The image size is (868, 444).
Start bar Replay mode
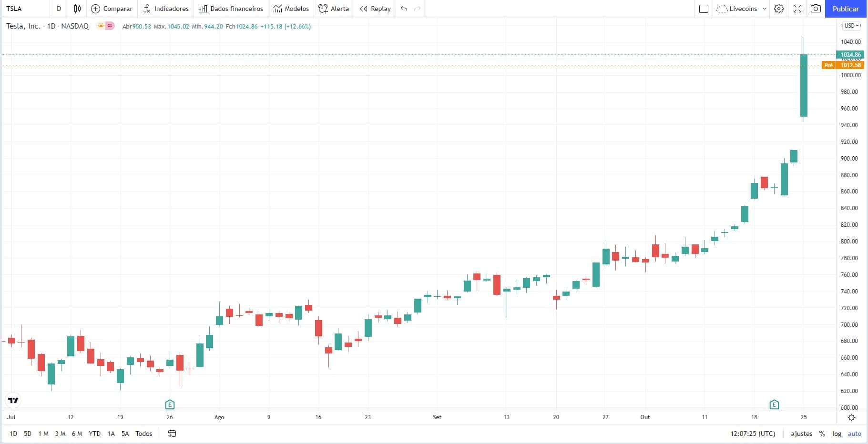click(x=375, y=9)
